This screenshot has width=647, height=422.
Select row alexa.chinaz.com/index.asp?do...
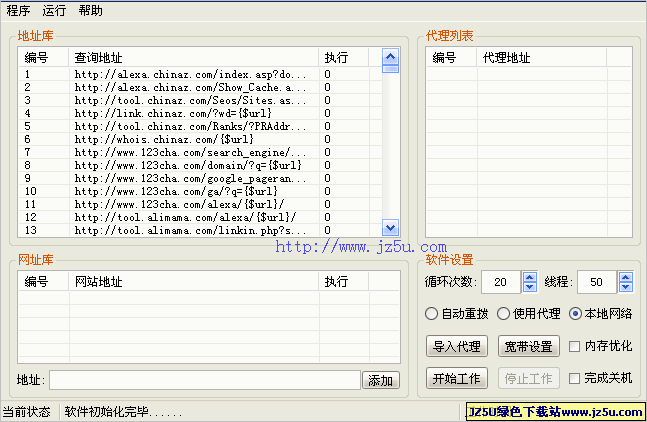coord(200,74)
